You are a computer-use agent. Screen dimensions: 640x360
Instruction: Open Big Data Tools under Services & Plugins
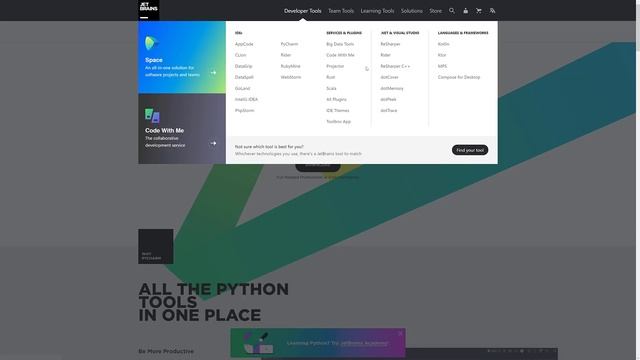click(x=340, y=44)
